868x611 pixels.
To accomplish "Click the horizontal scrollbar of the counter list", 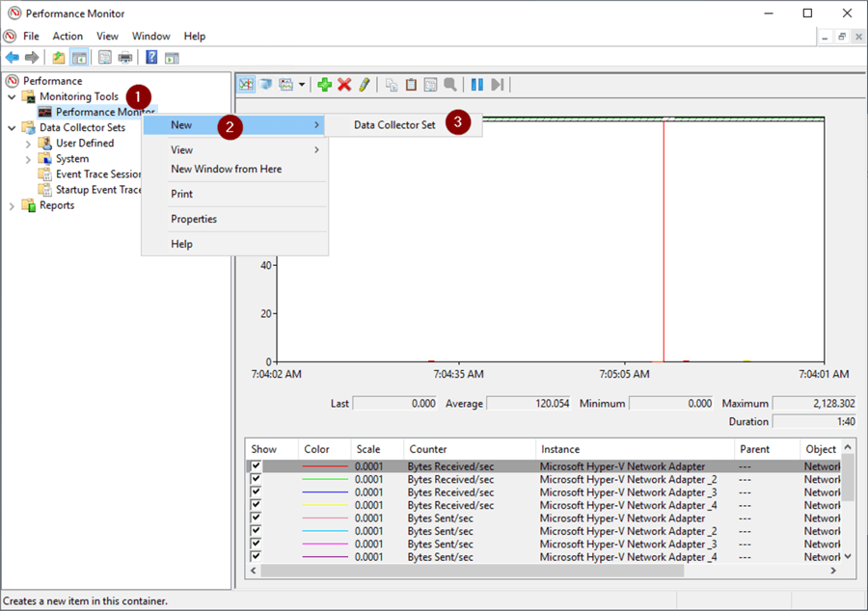I will pos(473,571).
